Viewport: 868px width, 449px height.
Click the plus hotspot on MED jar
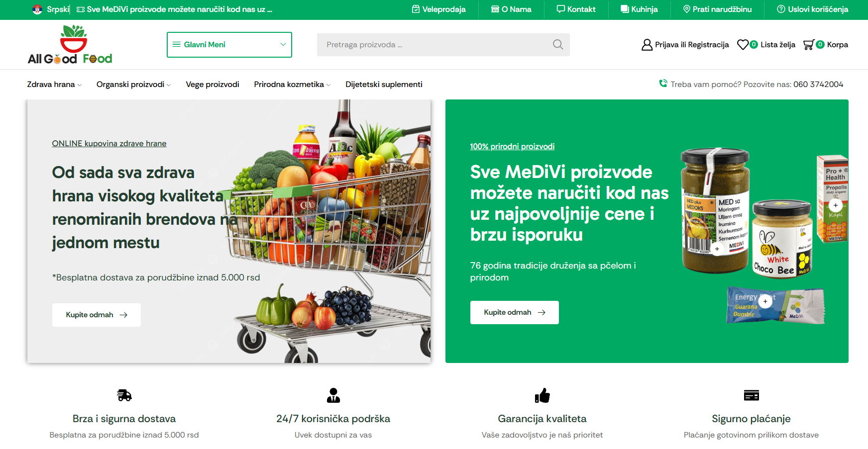click(717, 249)
